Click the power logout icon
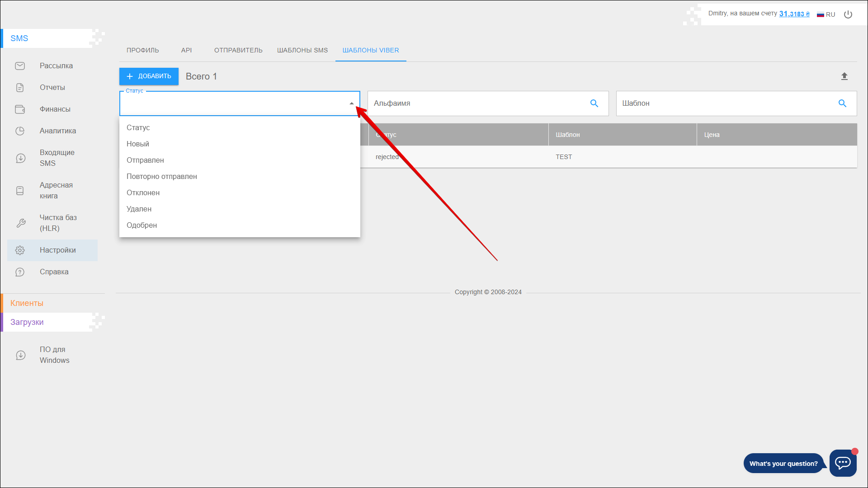Screen dimensions: 868x488 848,14
